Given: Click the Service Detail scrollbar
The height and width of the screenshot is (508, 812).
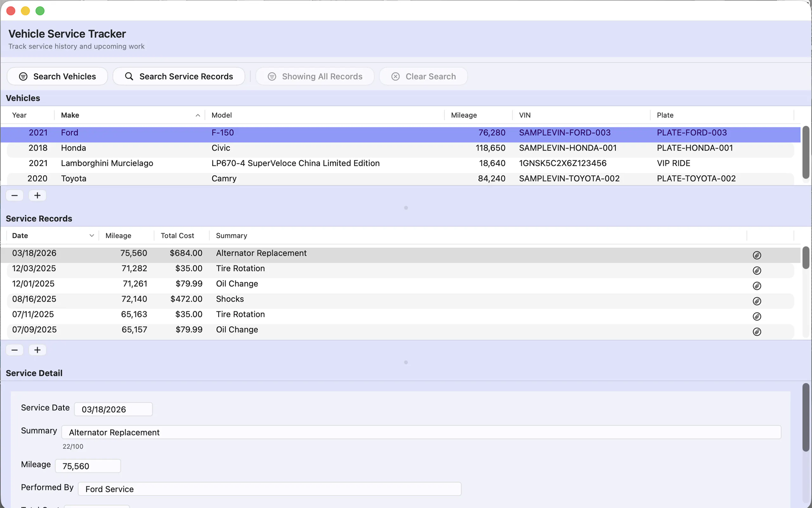Looking at the screenshot, I should [806, 417].
